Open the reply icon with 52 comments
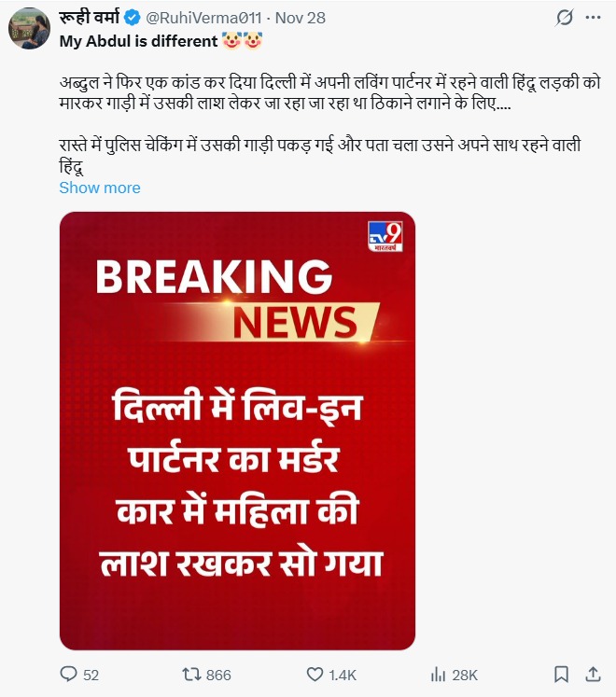This screenshot has width=616, height=697. click(68, 675)
